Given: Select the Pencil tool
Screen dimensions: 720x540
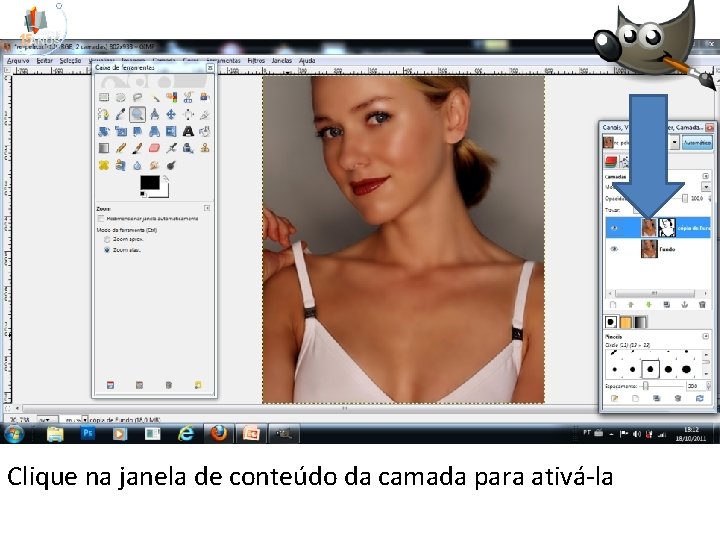Looking at the screenshot, I should click(x=120, y=148).
